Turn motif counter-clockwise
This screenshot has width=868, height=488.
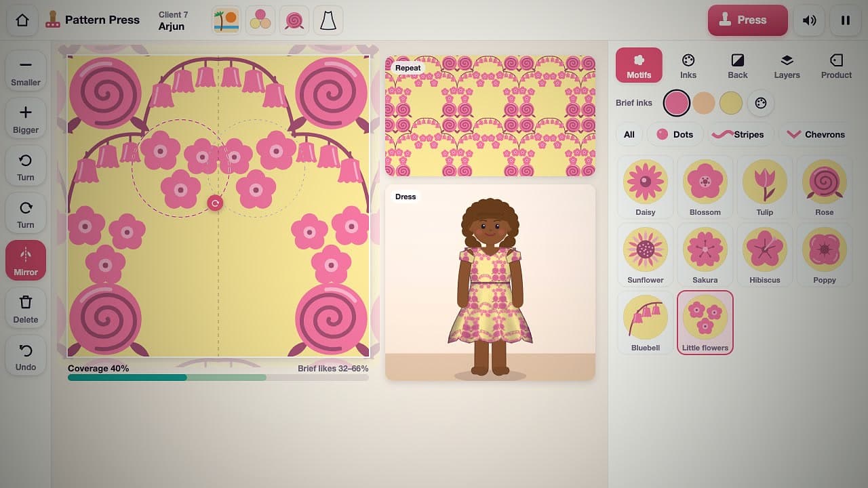coord(26,166)
